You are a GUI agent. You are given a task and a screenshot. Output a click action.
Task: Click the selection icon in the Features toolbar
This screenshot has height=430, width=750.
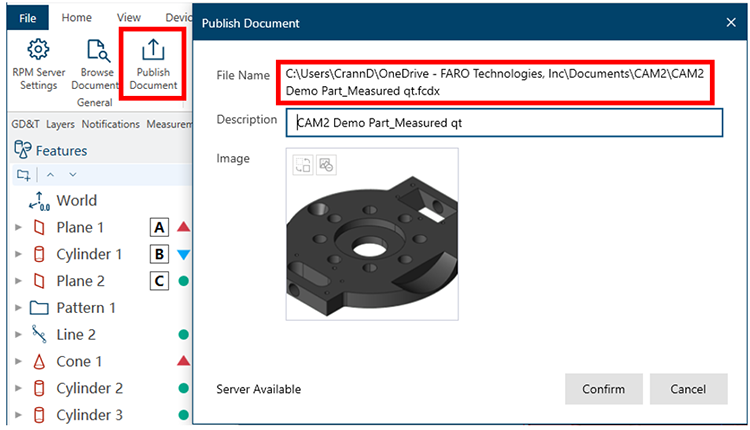tap(22, 175)
